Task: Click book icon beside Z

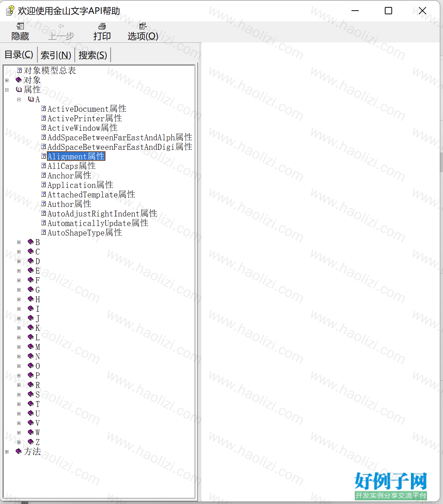Action: pyautogui.click(x=31, y=442)
